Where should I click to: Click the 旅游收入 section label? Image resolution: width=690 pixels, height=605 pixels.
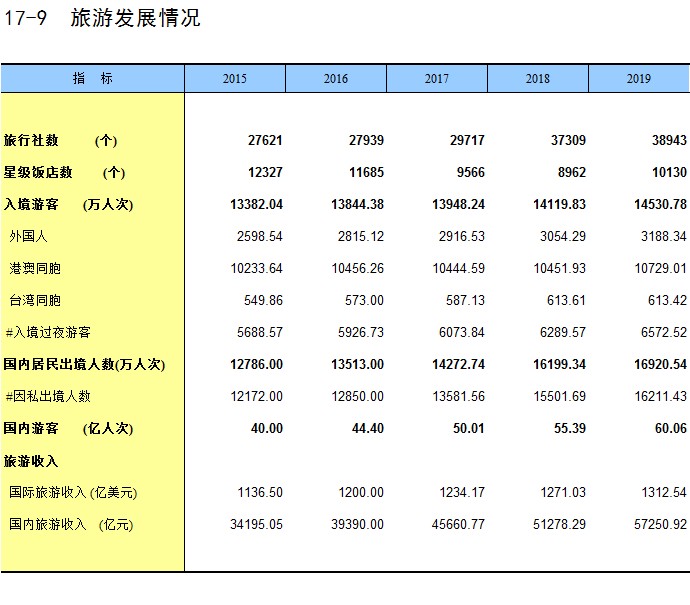pyautogui.click(x=31, y=461)
